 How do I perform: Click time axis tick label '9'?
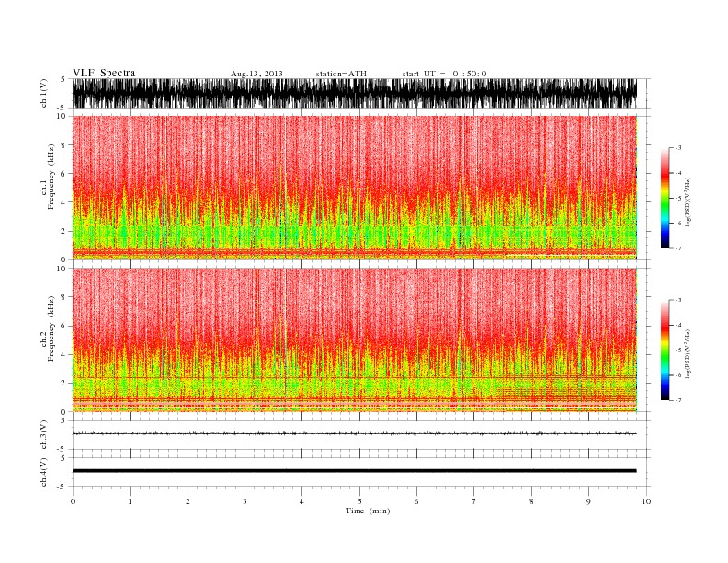click(x=588, y=501)
